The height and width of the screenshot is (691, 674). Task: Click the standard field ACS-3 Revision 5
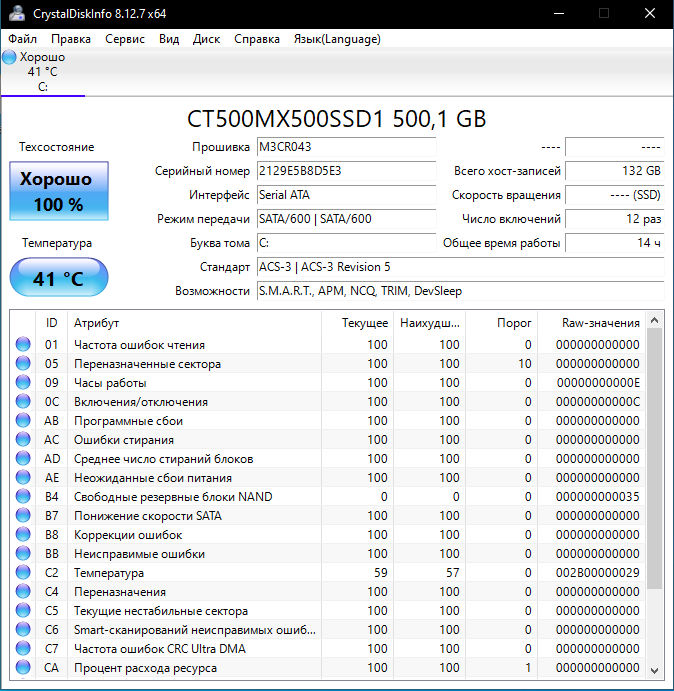460,267
